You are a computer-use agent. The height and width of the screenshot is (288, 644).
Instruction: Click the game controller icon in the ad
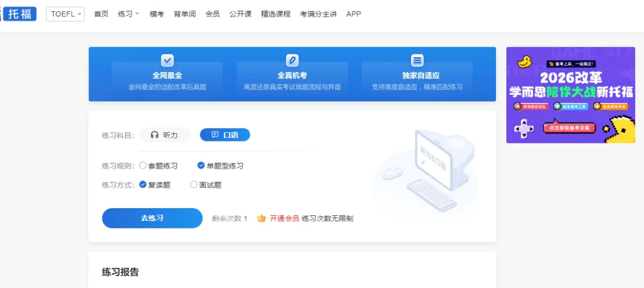coord(525,129)
